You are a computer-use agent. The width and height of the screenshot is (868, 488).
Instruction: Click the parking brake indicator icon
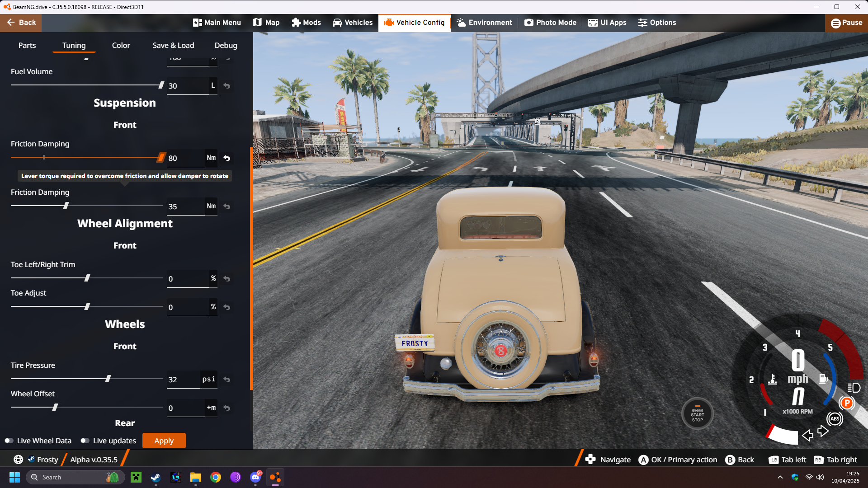pyautogui.click(x=846, y=403)
